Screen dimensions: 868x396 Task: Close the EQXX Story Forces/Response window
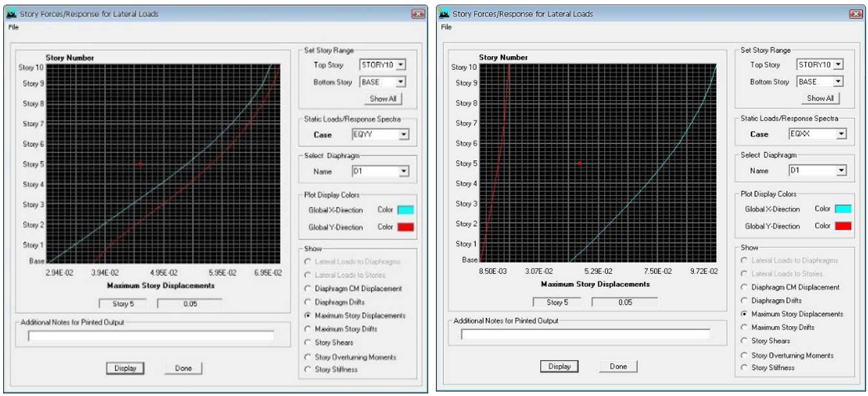click(x=856, y=14)
